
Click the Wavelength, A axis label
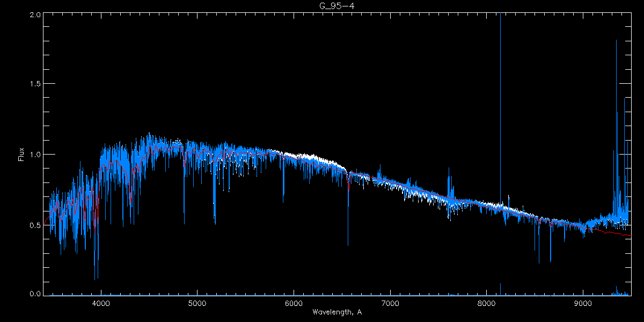tap(337, 312)
